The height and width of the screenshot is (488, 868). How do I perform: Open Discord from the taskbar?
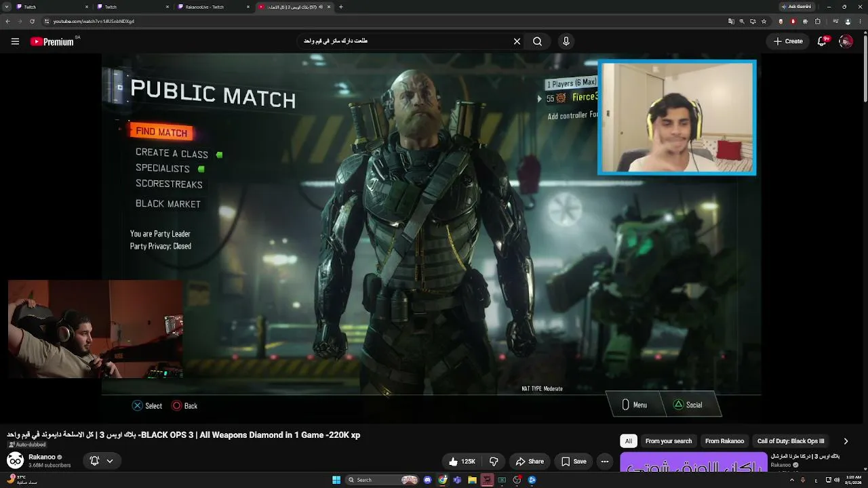[428, 480]
